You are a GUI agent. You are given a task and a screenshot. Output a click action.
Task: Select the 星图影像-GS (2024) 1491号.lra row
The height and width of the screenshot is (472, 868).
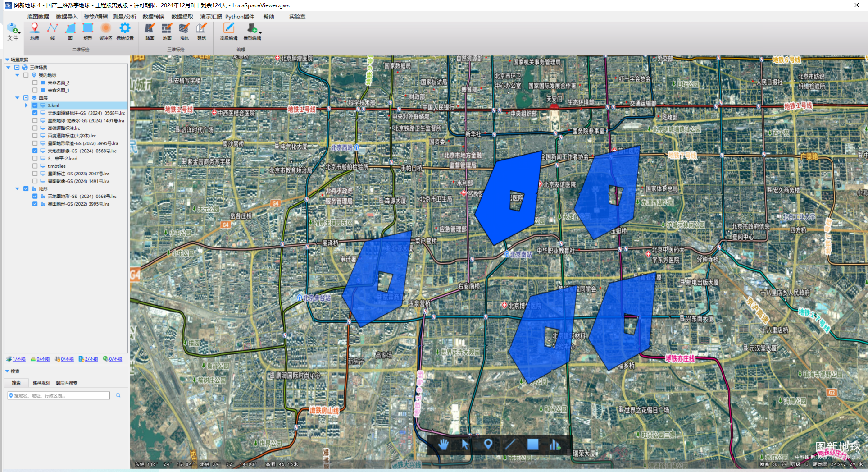coord(78,181)
